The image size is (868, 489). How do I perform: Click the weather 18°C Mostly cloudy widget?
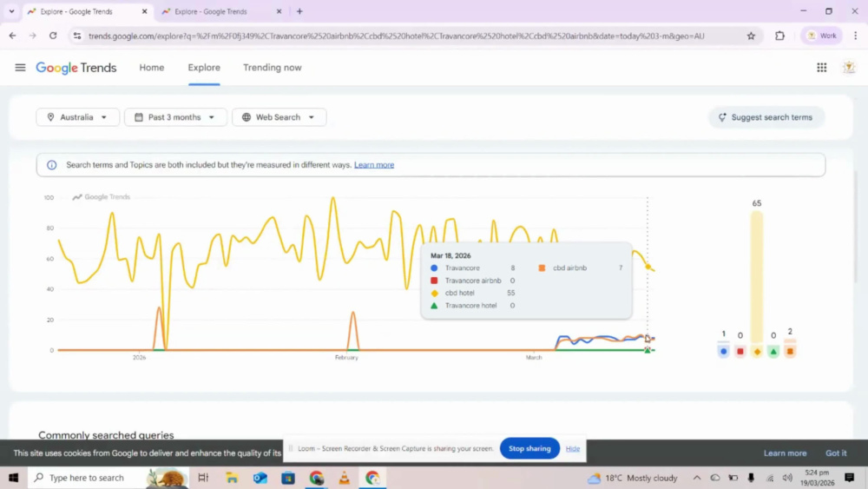coord(633,478)
